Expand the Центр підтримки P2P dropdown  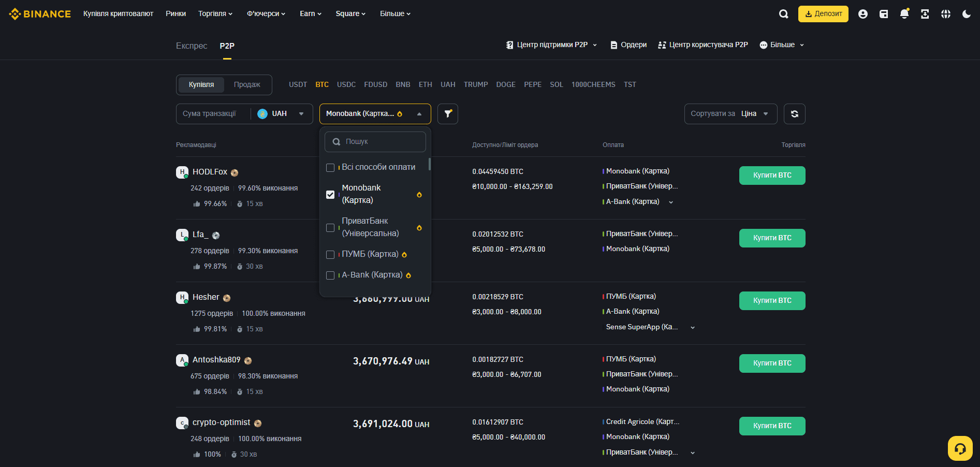coord(552,45)
